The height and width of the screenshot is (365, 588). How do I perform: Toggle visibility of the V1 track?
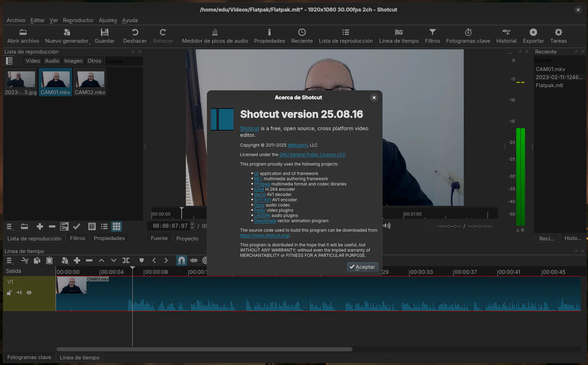point(29,293)
